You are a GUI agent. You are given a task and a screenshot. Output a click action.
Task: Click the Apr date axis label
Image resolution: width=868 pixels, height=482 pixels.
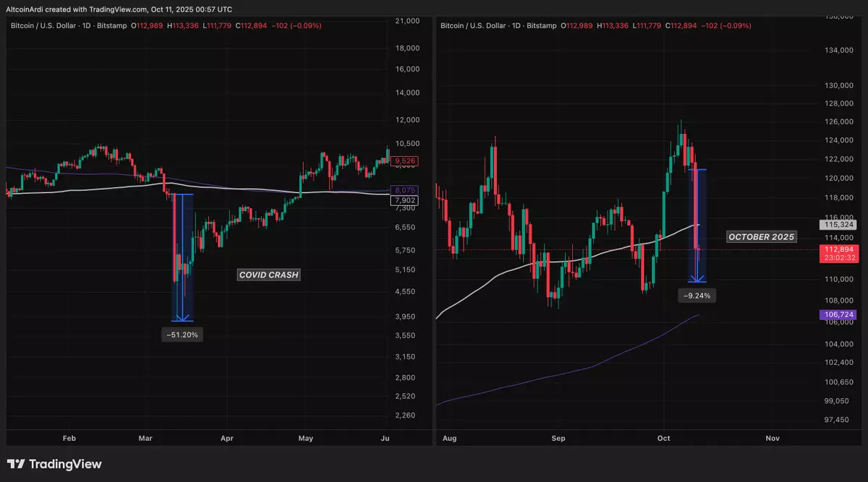point(227,438)
